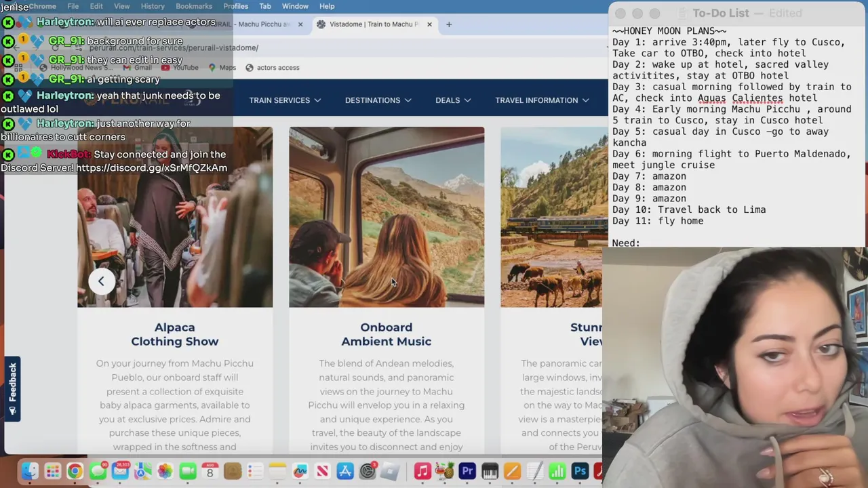This screenshot has height=488, width=868.
Task: Close the Machu Picchu tab
Action: pyautogui.click(x=300, y=24)
